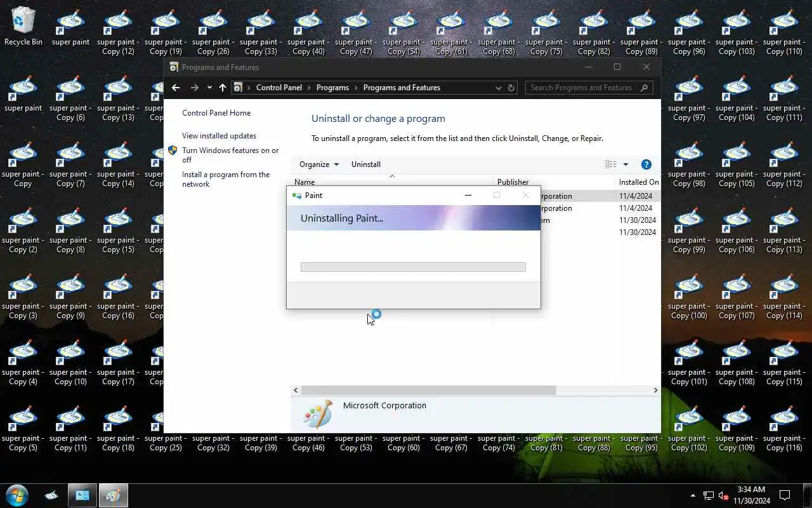The image size is (812, 508).
Task: Click the Uninstall toolbar button
Action: point(366,164)
